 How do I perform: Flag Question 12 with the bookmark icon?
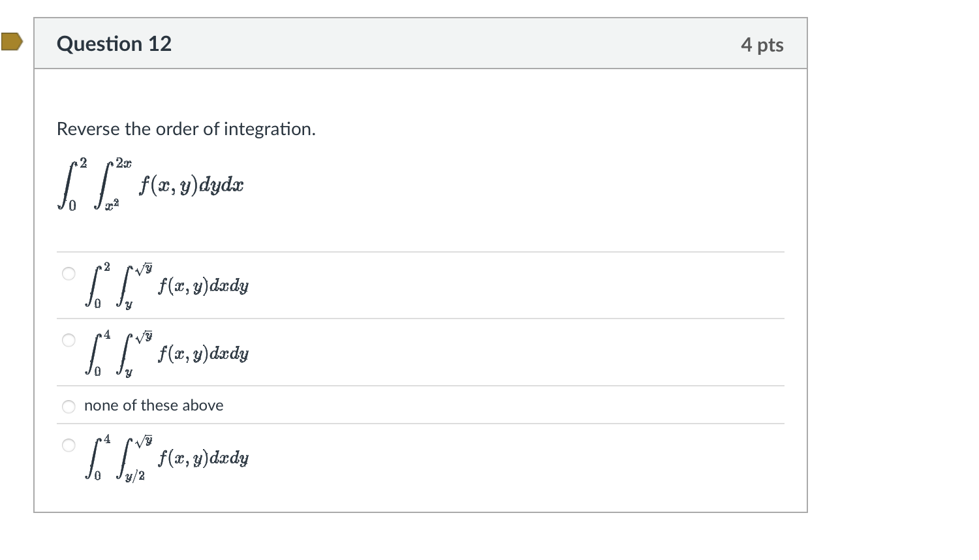coord(11,42)
